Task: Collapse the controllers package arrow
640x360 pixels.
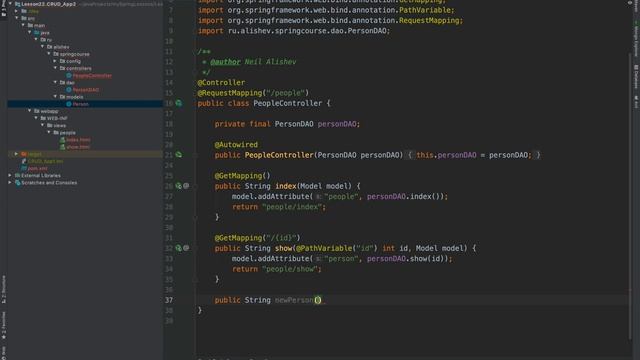Action: (56, 68)
